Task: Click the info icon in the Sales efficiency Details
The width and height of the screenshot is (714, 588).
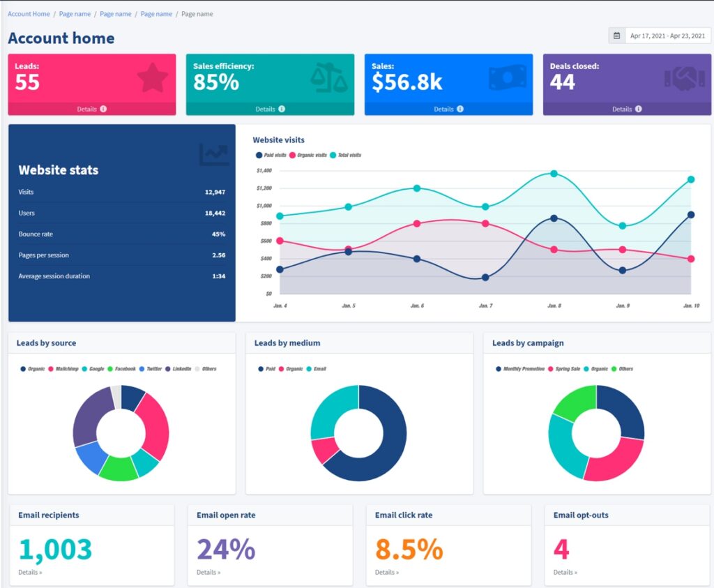Action: (x=282, y=109)
